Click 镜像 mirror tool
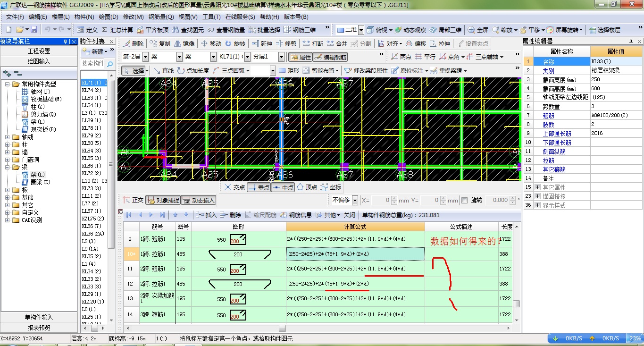 (184, 43)
